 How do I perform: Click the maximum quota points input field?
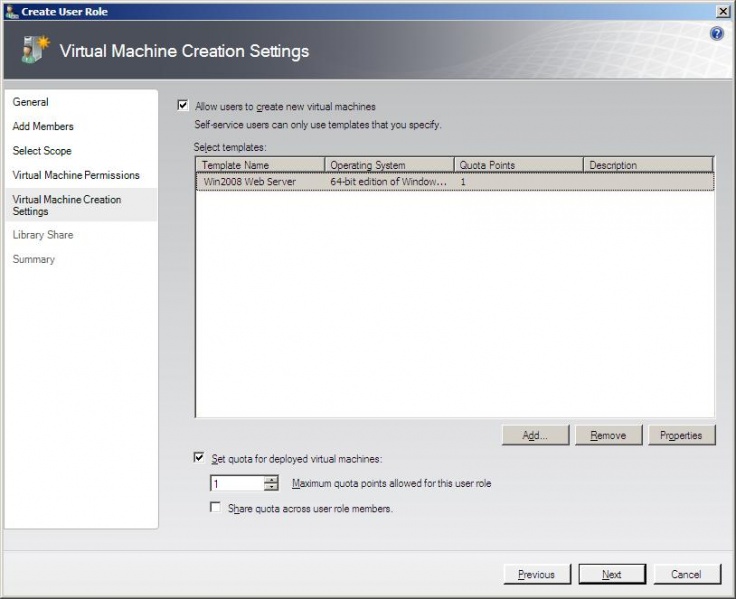[x=236, y=484]
